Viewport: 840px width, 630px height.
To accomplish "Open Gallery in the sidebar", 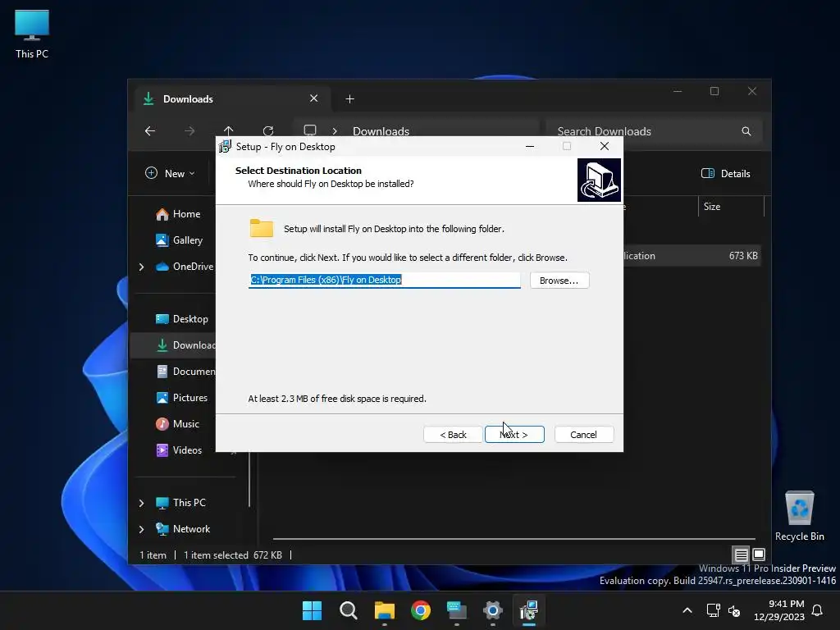I will coord(180,240).
